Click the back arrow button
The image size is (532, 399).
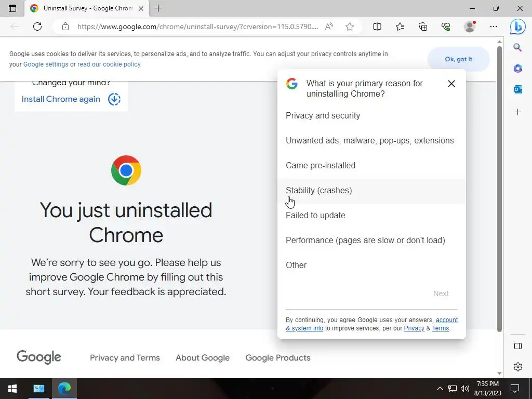pos(14,26)
